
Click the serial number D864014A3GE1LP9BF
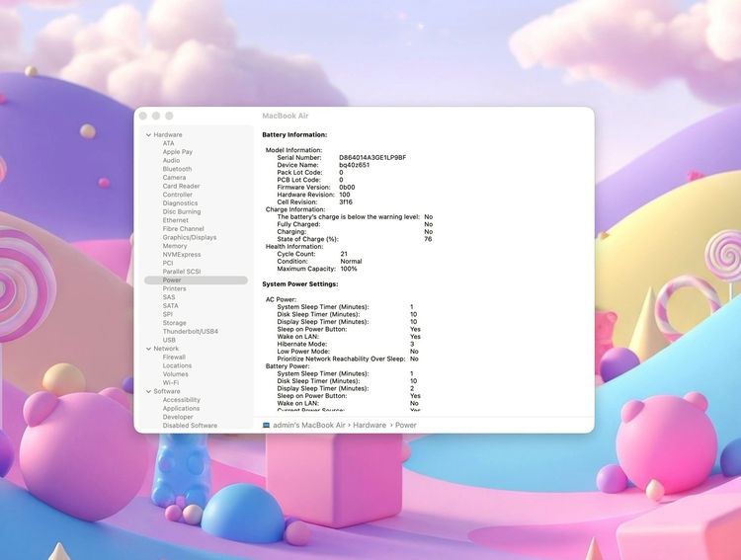pos(372,157)
